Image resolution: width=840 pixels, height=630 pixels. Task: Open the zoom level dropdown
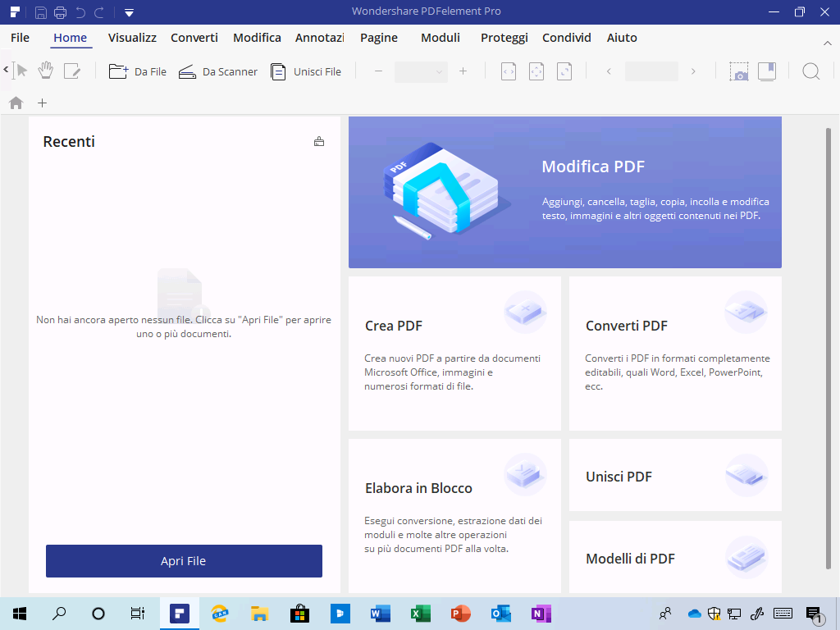click(421, 71)
